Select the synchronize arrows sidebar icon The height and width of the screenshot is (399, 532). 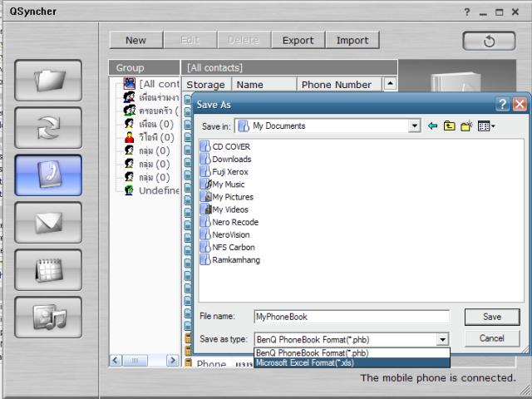[x=48, y=128]
